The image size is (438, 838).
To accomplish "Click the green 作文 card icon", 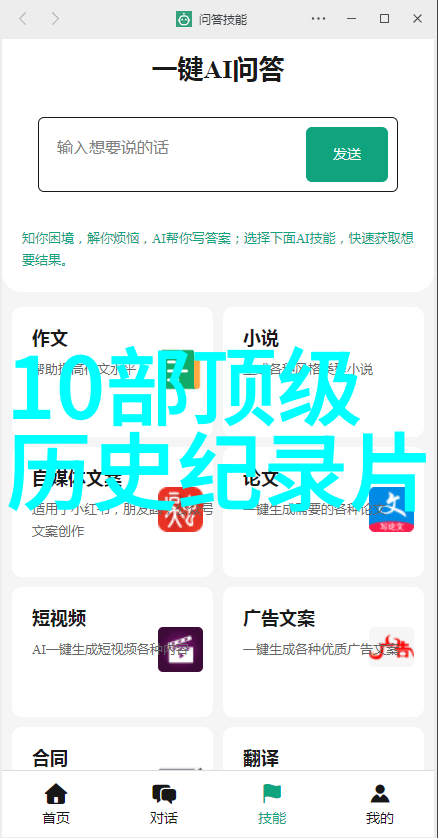I will (181, 370).
